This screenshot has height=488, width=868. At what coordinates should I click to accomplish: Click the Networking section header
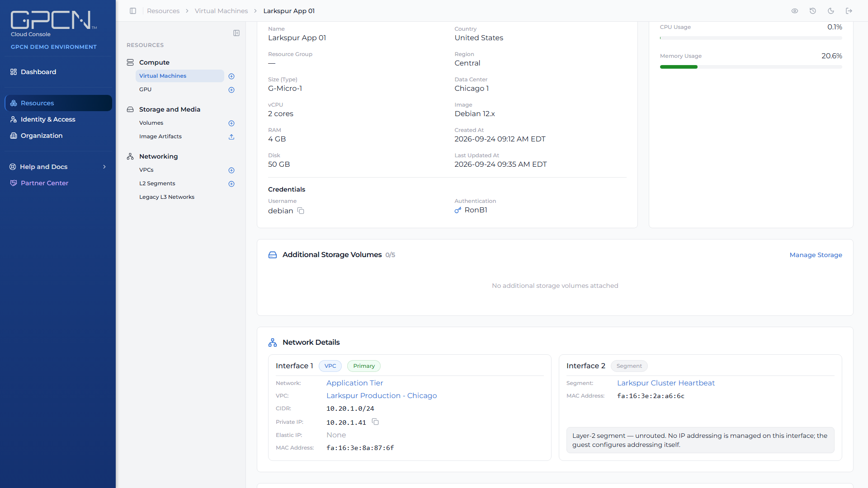click(158, 156)
